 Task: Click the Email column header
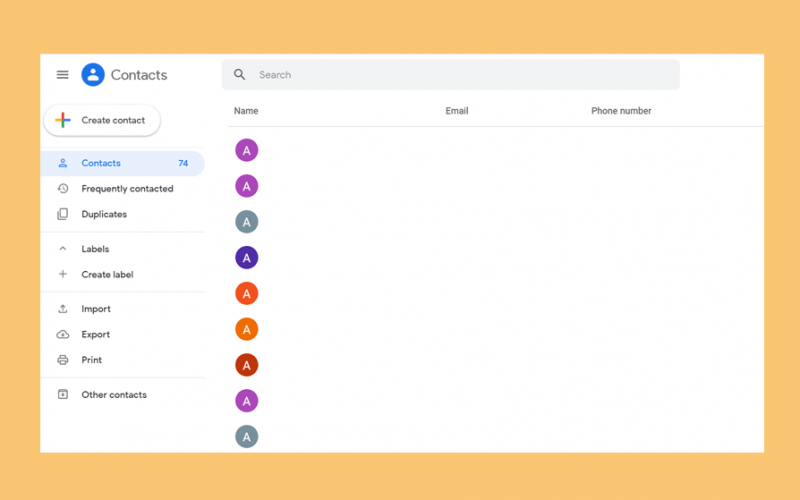[x=457, y=111]
